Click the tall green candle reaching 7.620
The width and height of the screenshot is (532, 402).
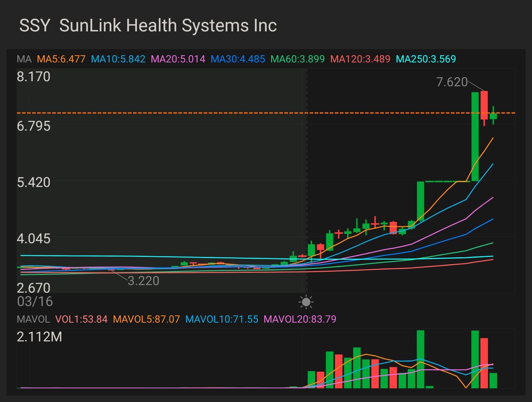(475, 136)
